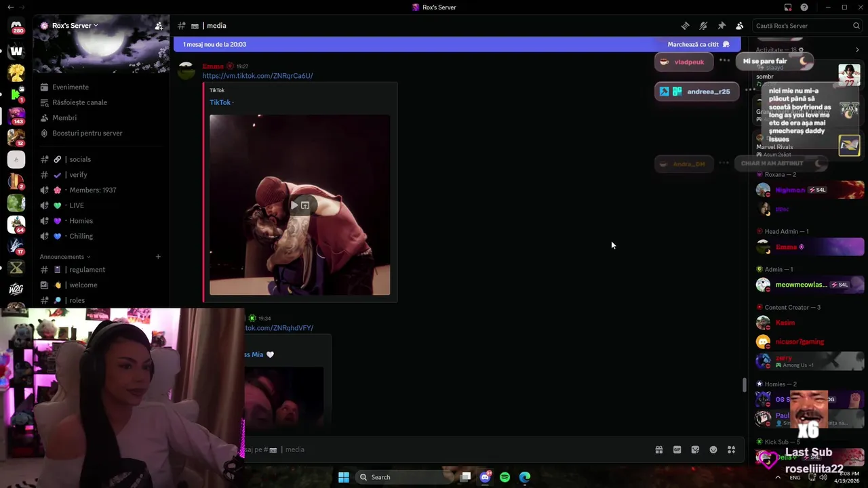Toggle the notification mute icon in header
The height and width of the screenshot is (488, 868).
[x=703, y=26]
